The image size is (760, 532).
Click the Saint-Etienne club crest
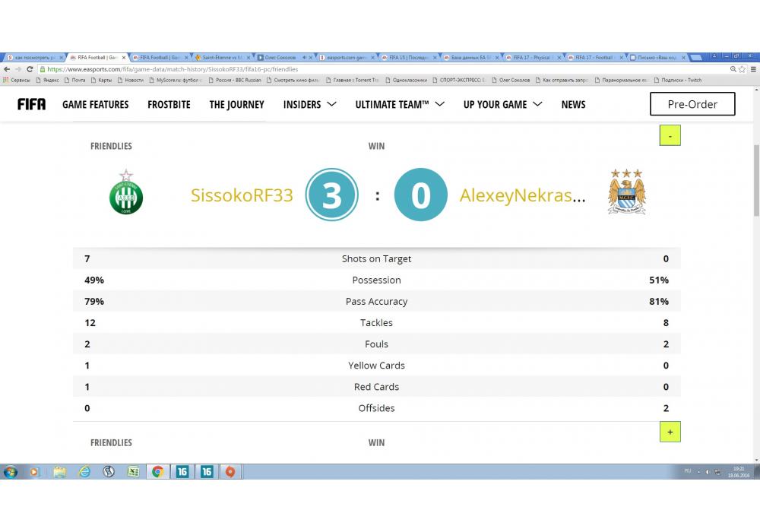pyautogui.click(x=126, y=193)
